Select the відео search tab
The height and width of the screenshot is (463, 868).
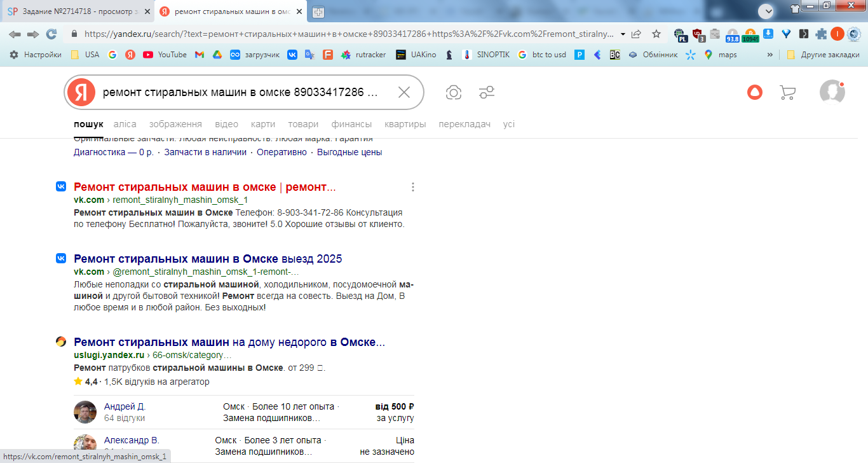click(x=226, y=124)
